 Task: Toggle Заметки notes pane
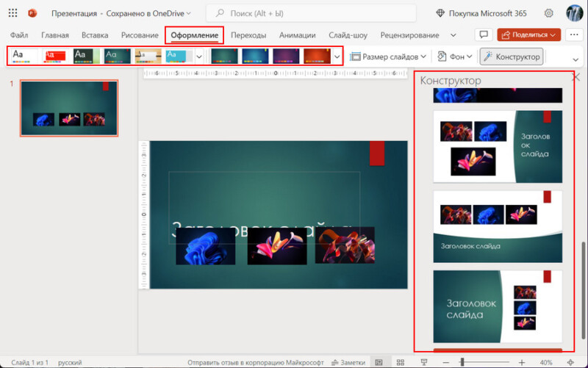point(348,362)
